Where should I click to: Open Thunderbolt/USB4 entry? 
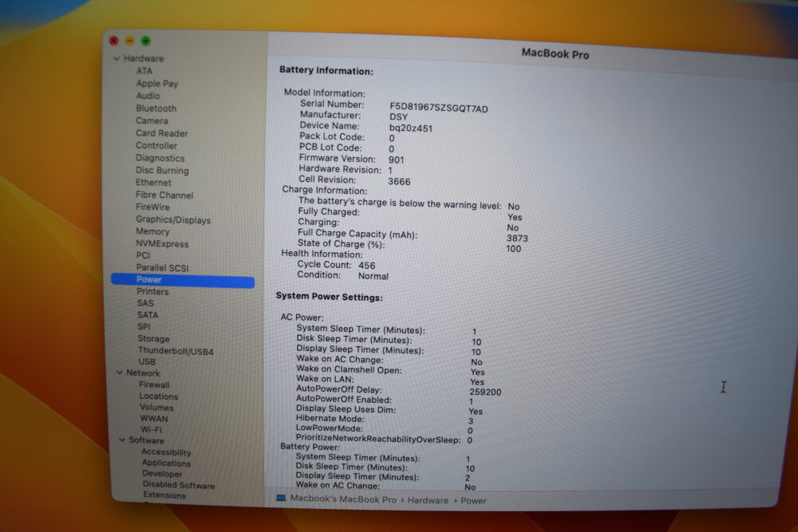click(176, 351)
